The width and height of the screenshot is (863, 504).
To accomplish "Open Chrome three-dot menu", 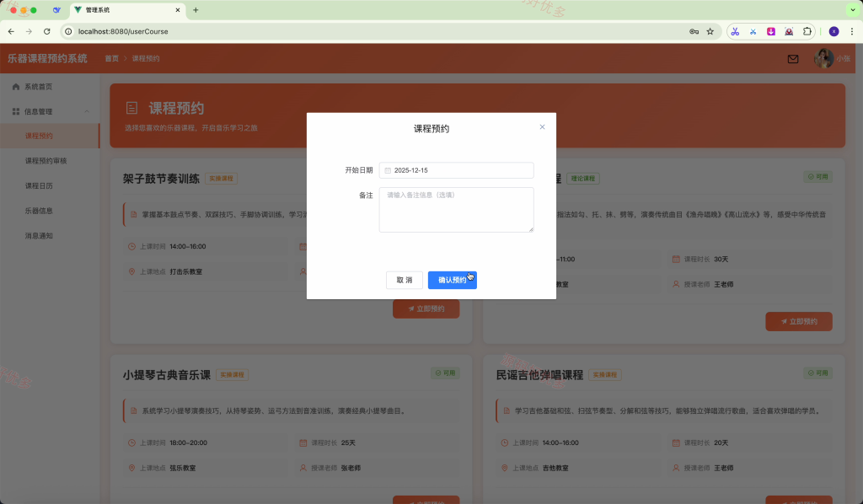I will pyautogui.click(x=852, y=31).
